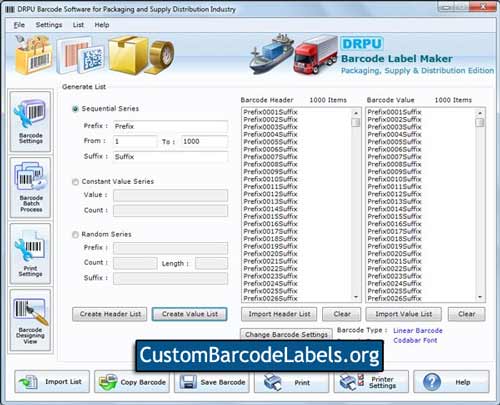Click the Constant Count input field
This screenshot has height=405, width=500.
[170, 211]
